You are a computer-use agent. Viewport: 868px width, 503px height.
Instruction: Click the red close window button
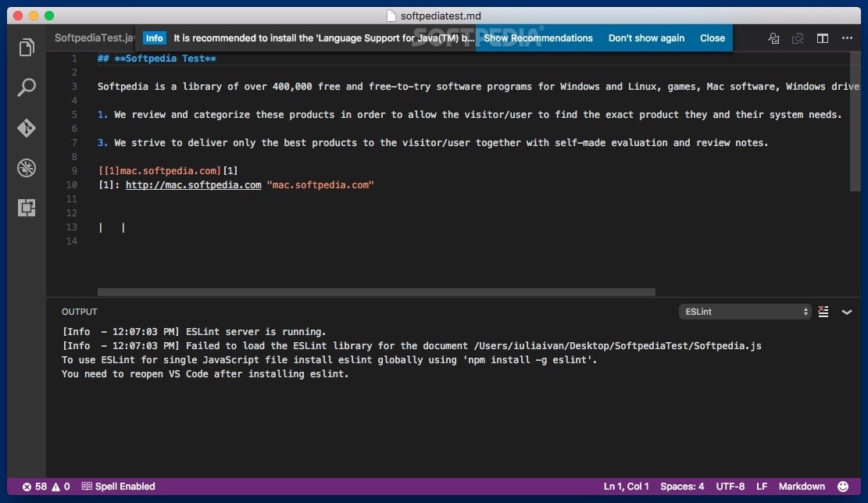pos(18,16)
